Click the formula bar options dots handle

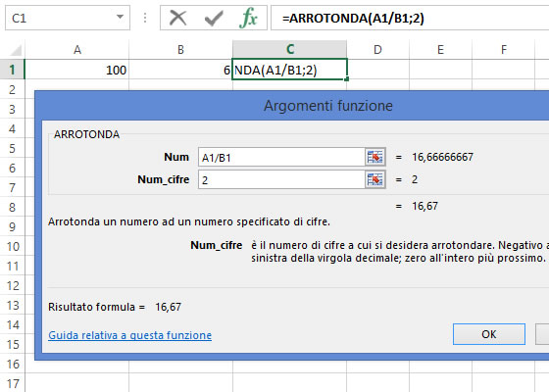[145, 18]
